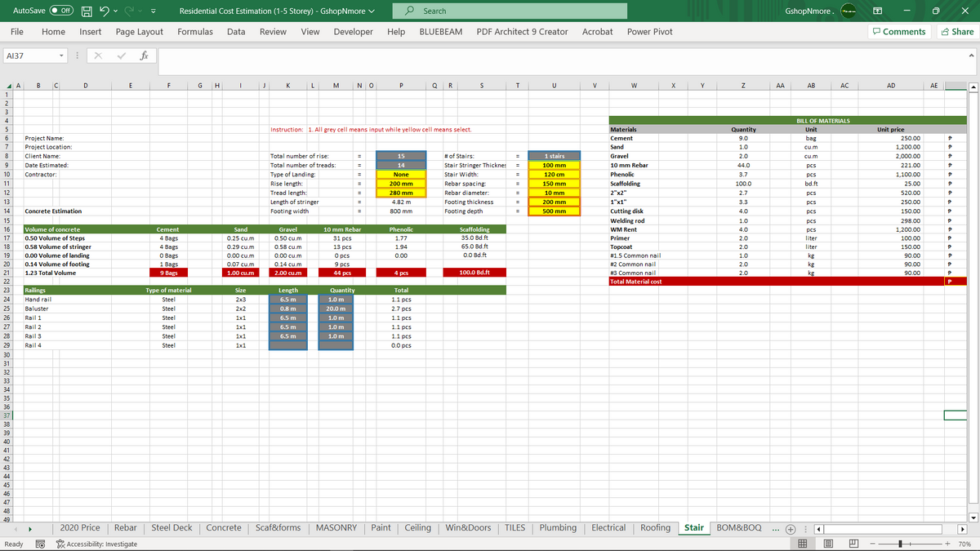Switch to the BOM&BOQ sheet tab

(x=738, y=528)
